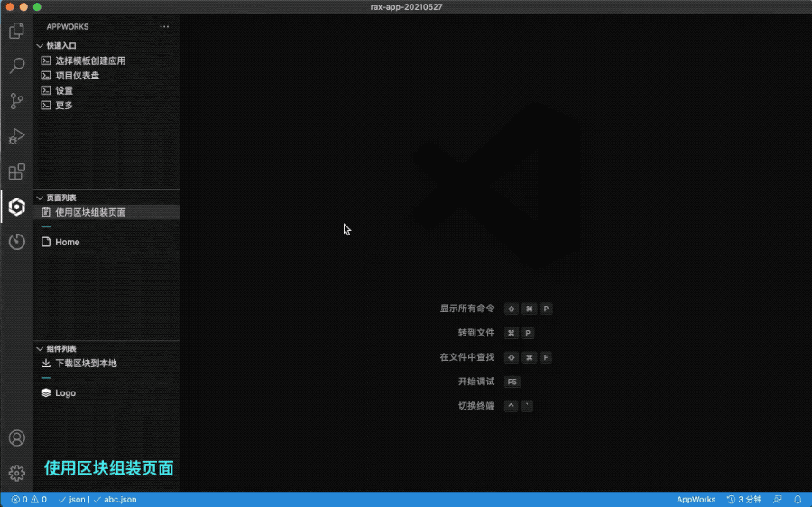Open the Accounts icon in activity bar
The width and height of the screenshot is (812, 507).
pos(16,438)
